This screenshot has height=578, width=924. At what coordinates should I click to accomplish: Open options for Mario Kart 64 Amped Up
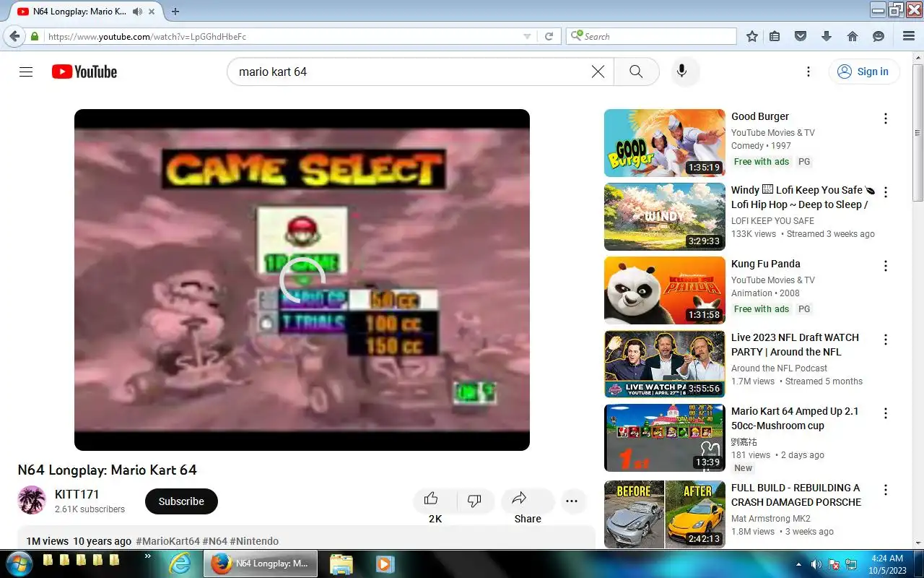point(886,413)
